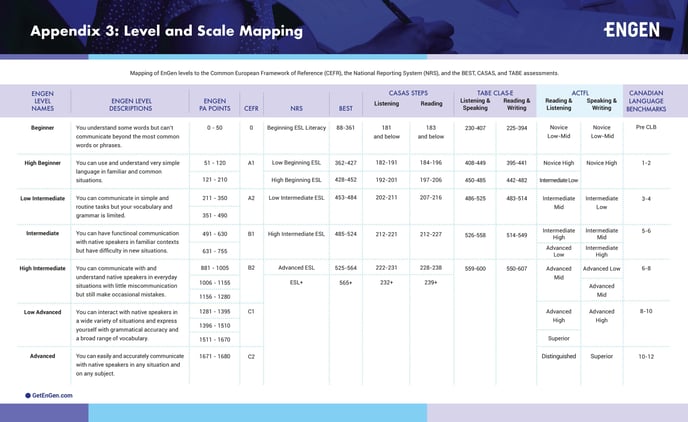Screen dimensions: 688x422
Task: Select the 'Advanced' level name in last row
Action: 43,356
